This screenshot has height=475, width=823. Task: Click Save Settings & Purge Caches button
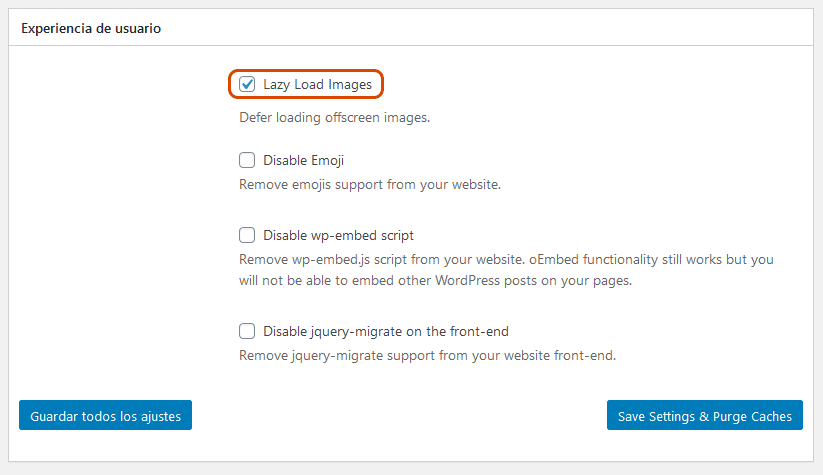(704, 416)
